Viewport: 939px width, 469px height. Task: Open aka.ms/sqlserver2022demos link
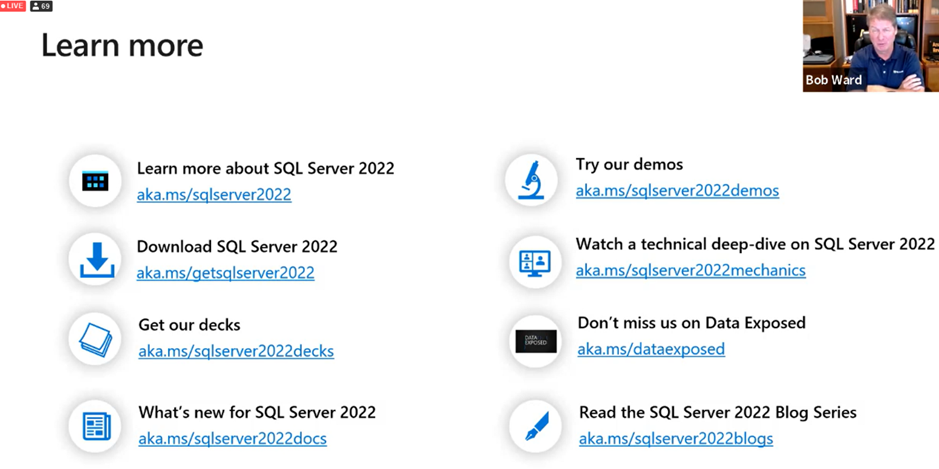pos(678,191)
